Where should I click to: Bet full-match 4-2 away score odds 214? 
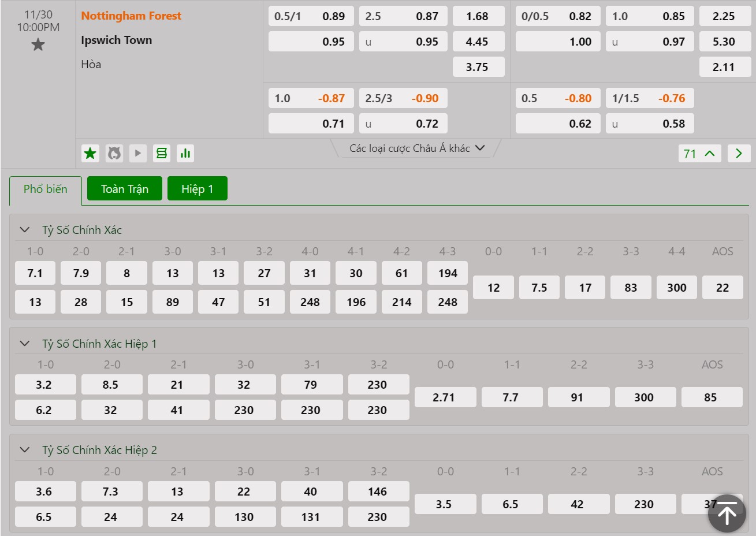click(x=402, y=302)
